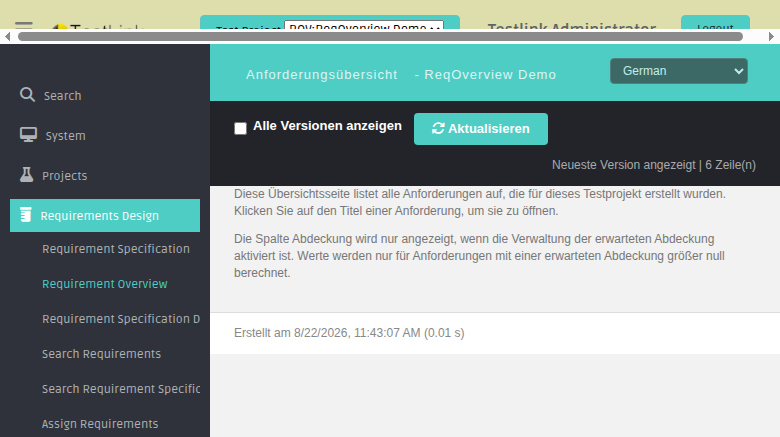Go to Assign Requirements page
This screenshot has width=780, height=437.
100,424
